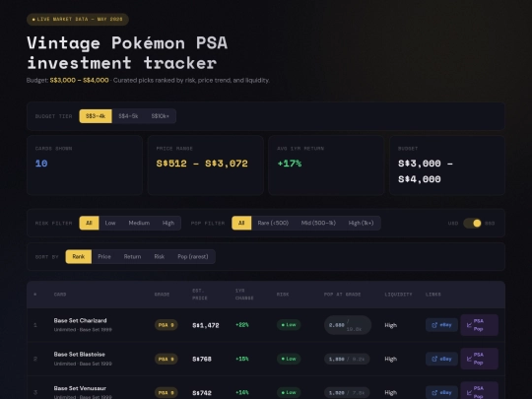Click the Base Set Venusaur card name
532x399 pixels.
(80, 388)
